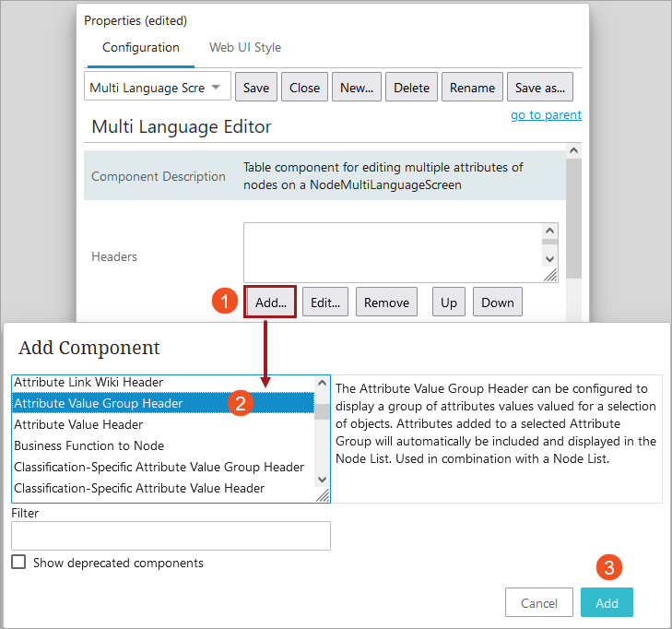The image size is (672, 629).
Task: Click the Remove button for Headers
Action: coord(386,303)
